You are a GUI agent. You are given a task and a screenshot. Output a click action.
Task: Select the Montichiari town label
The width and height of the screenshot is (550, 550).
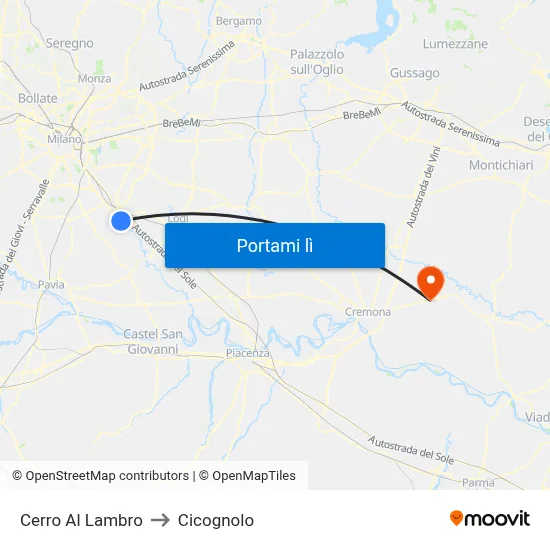[501, 165]
